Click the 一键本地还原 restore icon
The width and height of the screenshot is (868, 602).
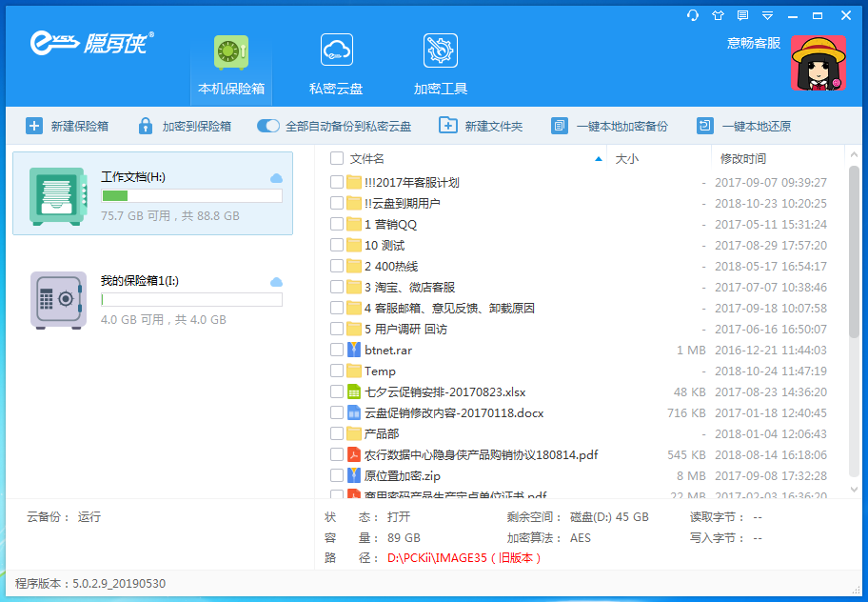coord(704,125)
